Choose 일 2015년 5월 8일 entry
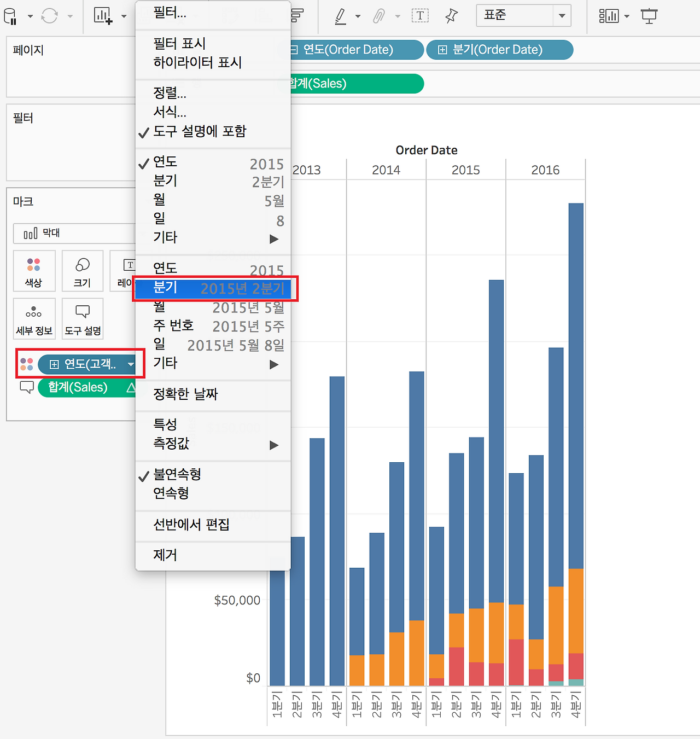The width and height of the screenshot is (700, 739). point(213,345)
